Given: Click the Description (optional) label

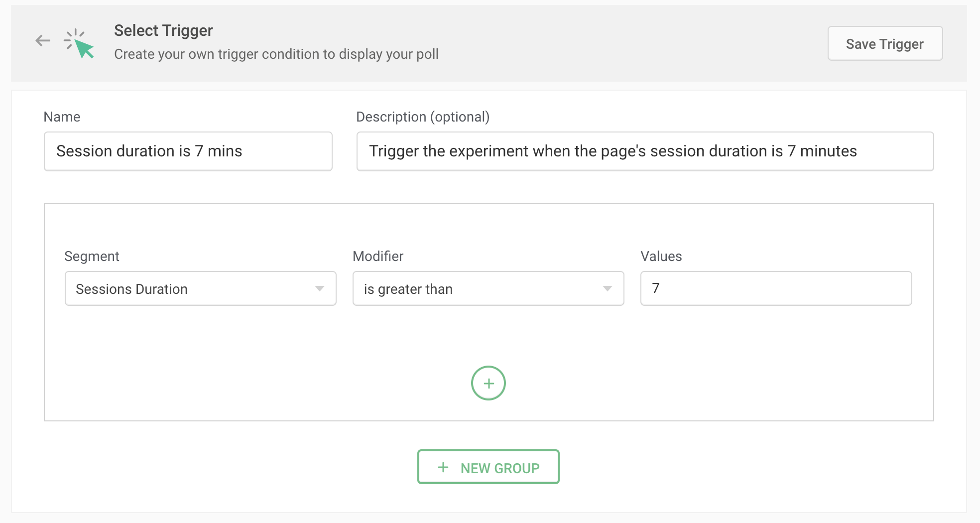Looking at the screenshot, I should 423,117.
